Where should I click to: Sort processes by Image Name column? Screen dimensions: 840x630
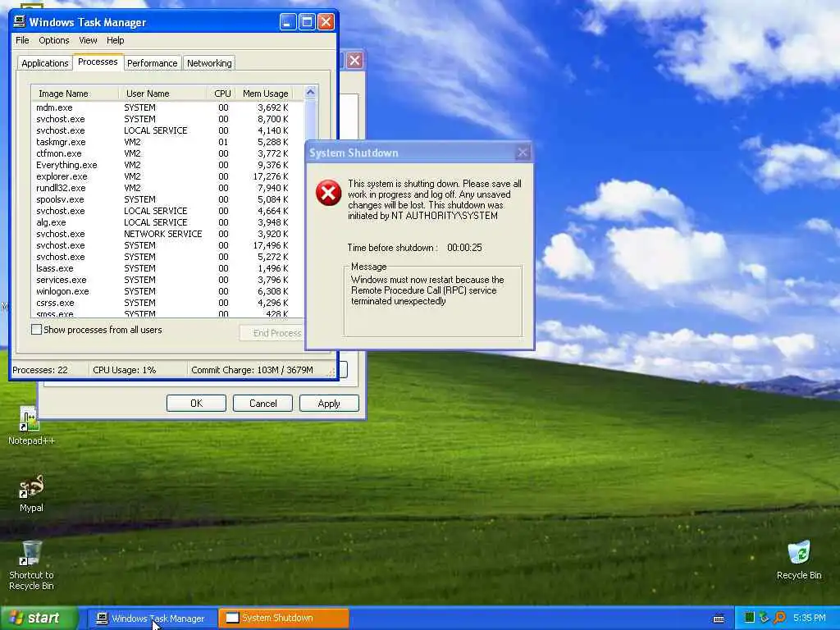click(x=75, y=94)
